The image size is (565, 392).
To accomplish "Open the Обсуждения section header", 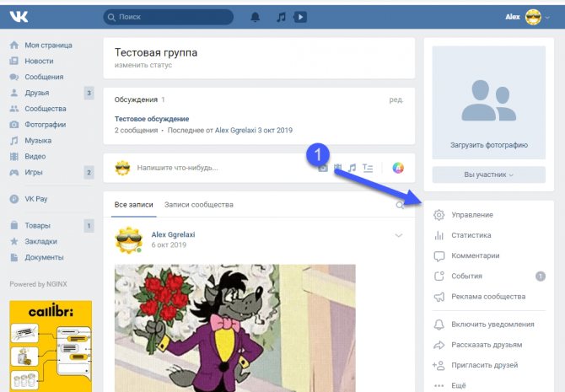I will tap(136, 99).
